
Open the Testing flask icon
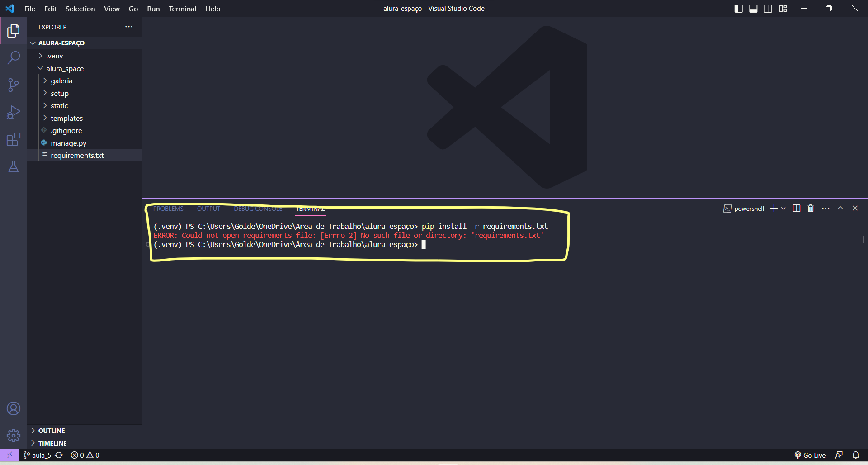click(14, 166)
